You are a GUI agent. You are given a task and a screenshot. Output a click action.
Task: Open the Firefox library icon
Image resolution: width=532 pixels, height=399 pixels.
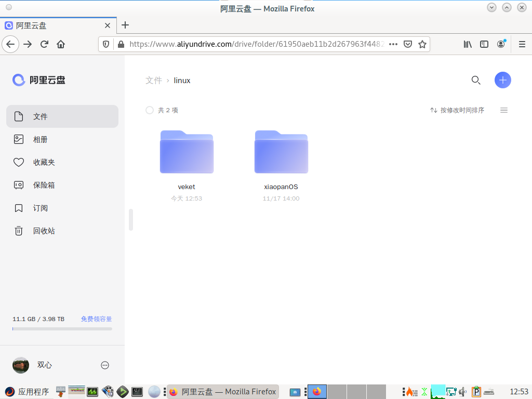(468, 44)
